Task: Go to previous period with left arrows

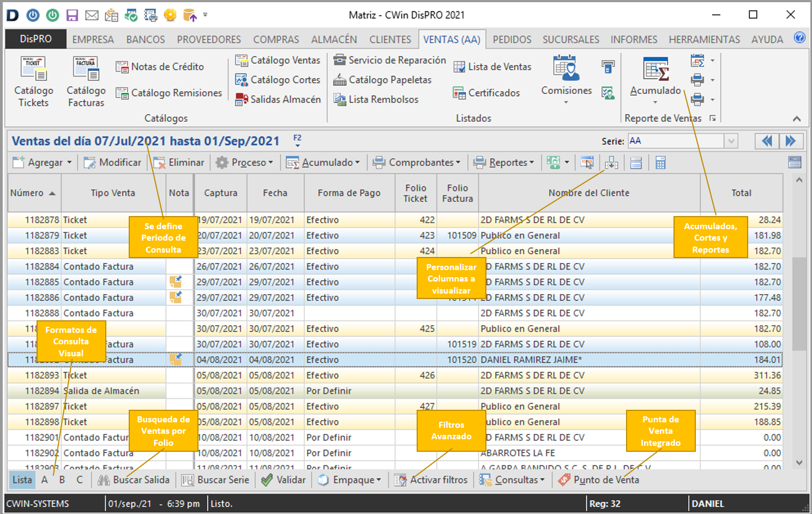Action: pos(767,141)
